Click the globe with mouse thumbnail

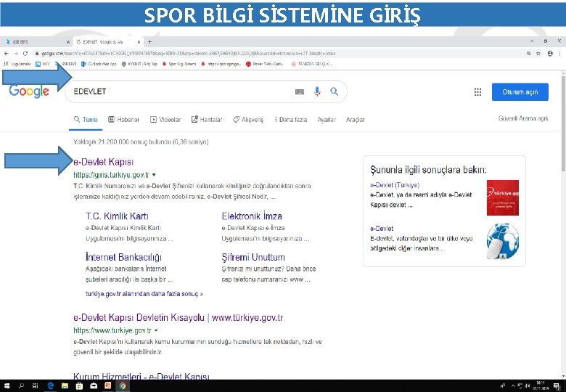click(502, 241)
